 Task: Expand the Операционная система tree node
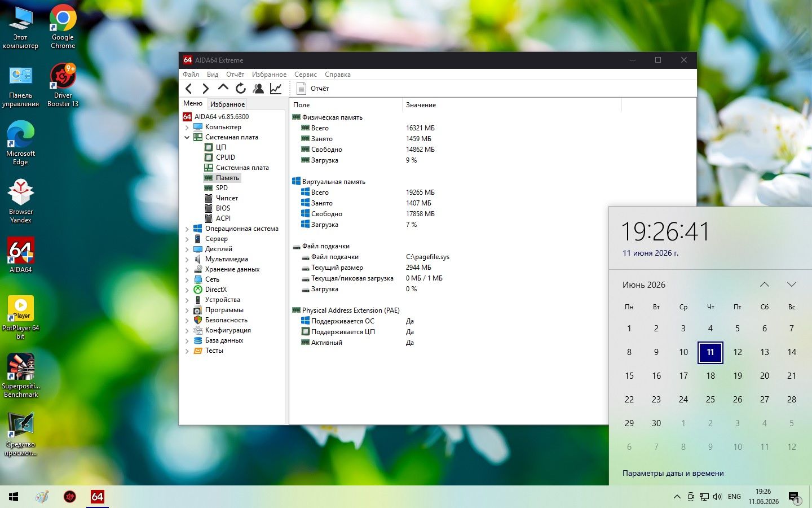tap(187, 229)
